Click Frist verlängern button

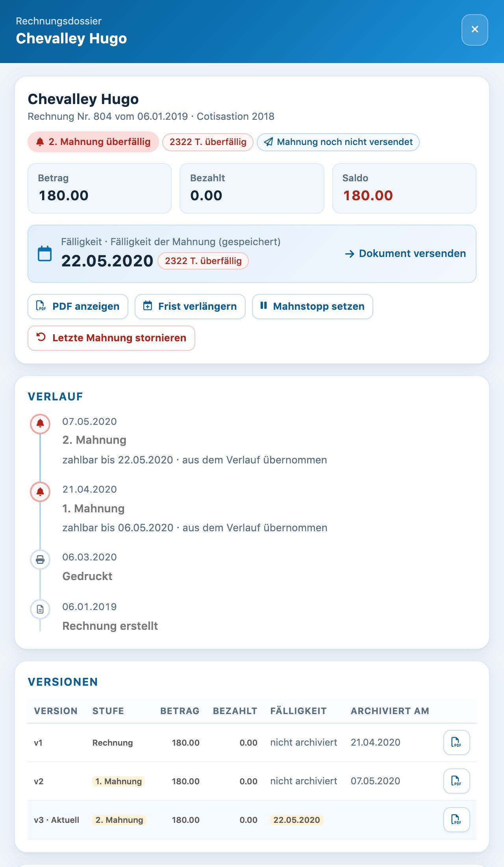coord(190,307)
